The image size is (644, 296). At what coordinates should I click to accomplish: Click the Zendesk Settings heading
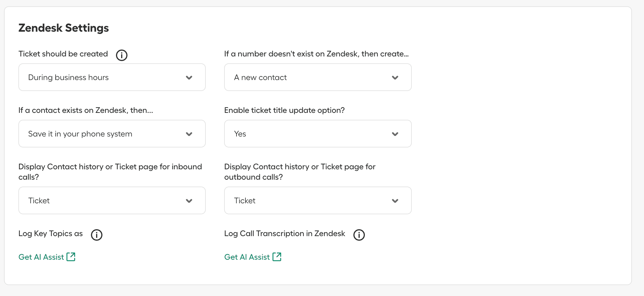coord(64,28)
